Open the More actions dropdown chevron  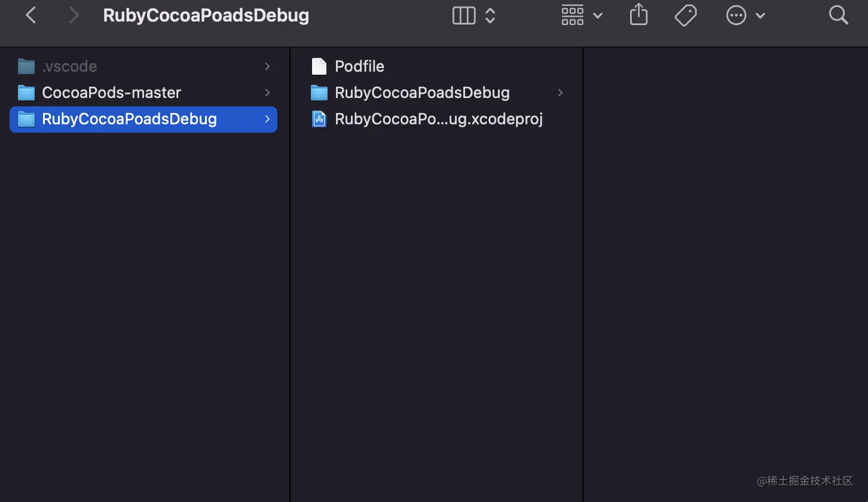click(x=760, y=16)
